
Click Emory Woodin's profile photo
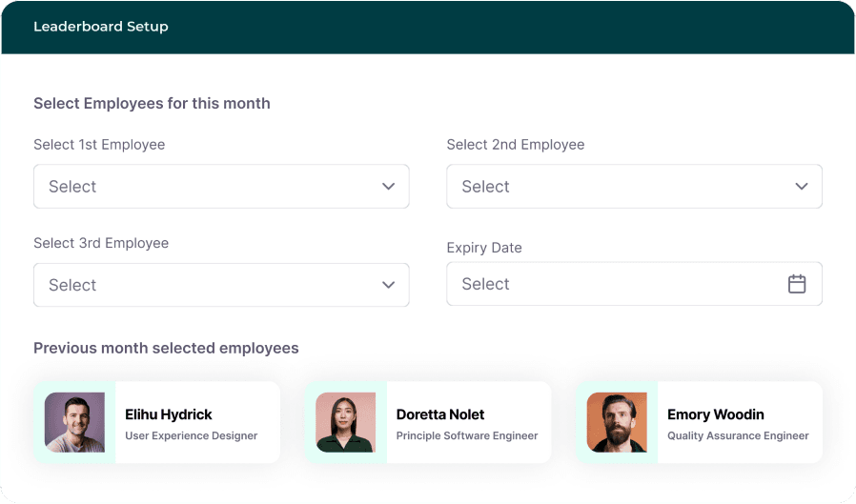617,422
